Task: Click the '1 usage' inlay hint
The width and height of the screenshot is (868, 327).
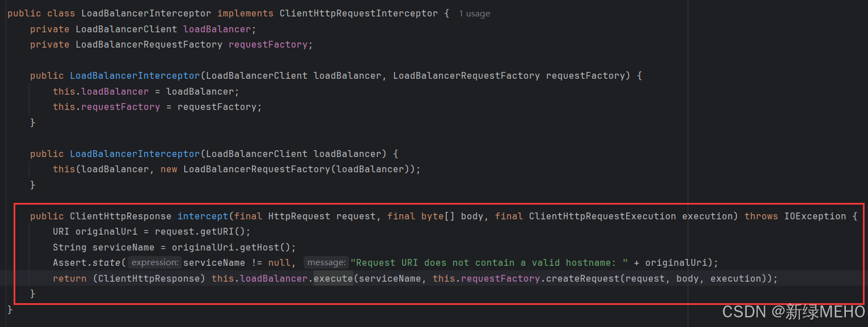Action: point(475,14)
